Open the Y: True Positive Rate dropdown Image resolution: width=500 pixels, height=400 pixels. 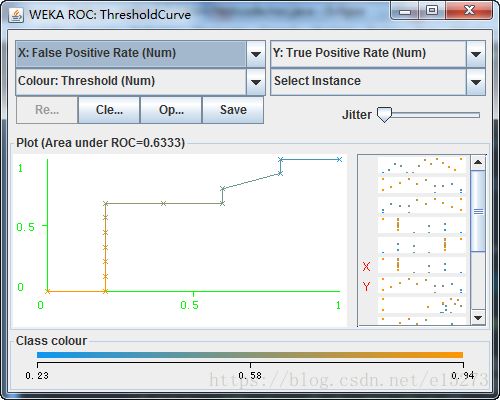click(x=378, y=54)
